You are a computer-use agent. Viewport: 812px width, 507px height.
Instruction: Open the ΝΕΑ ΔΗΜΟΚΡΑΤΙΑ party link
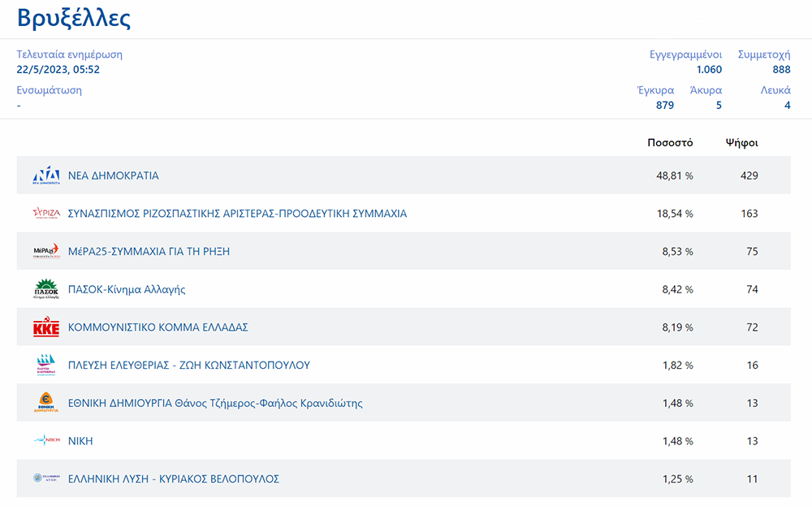114,175
